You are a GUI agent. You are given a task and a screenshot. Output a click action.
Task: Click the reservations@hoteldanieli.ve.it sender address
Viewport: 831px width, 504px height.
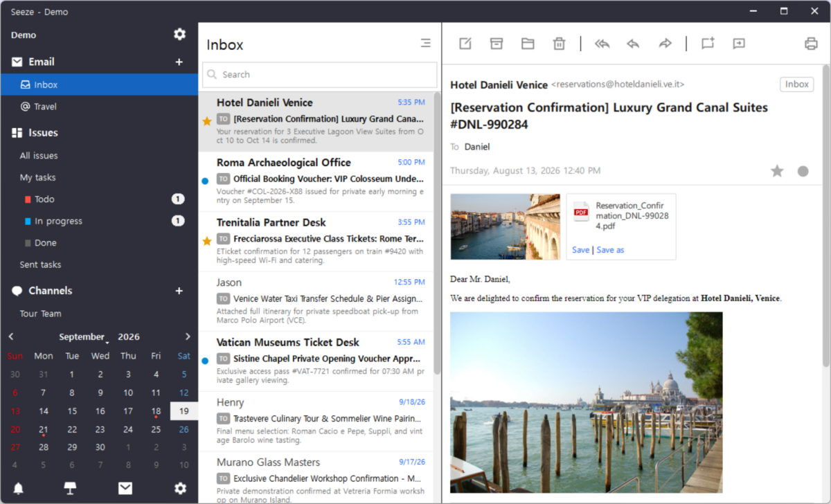(618, 84)
